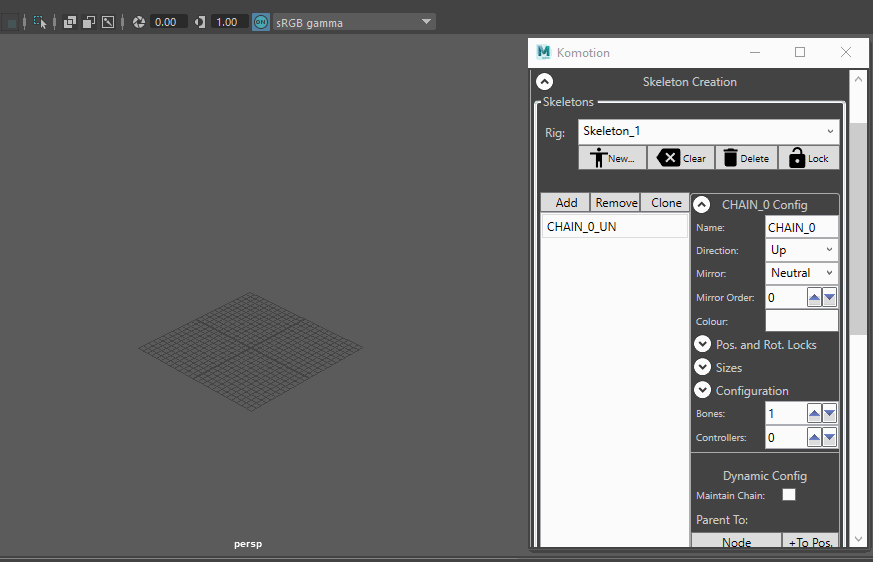Click the exposure aperture icon

(139, 22)
